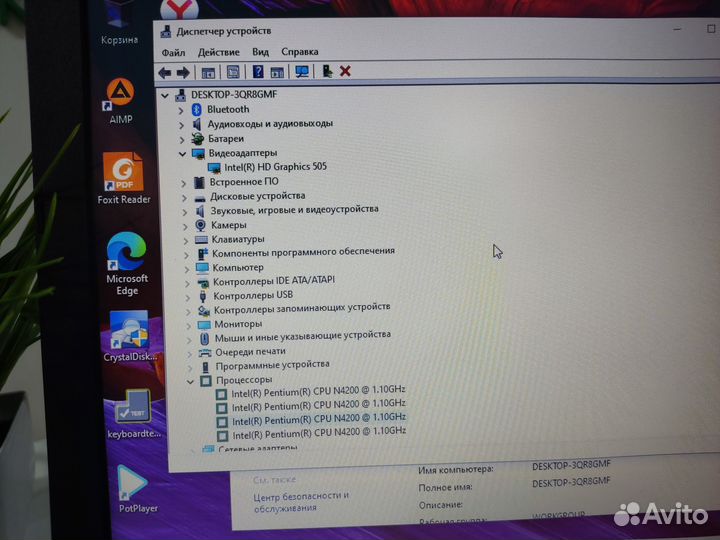Expand Дисковые устройства
The width and height of the screenshot is (720, 540).
184,198
